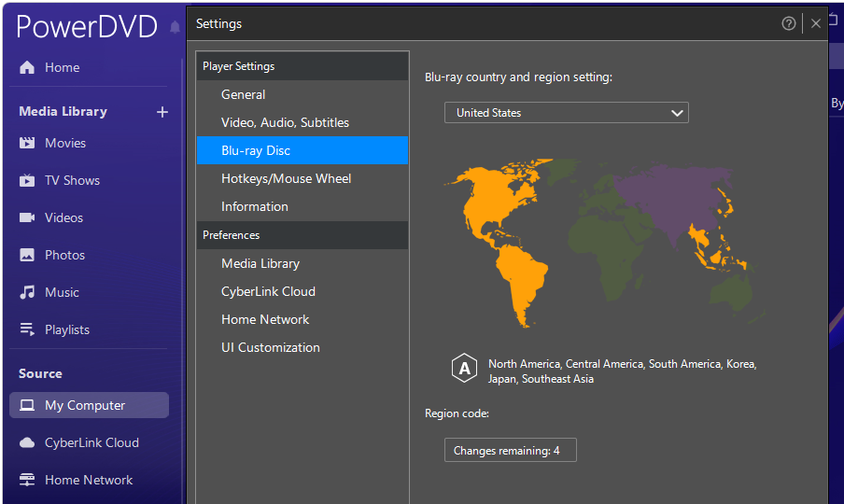This screenshot has width=844, height=504.
Task: Click the Playlists list icon
Action: pos(27,329)
